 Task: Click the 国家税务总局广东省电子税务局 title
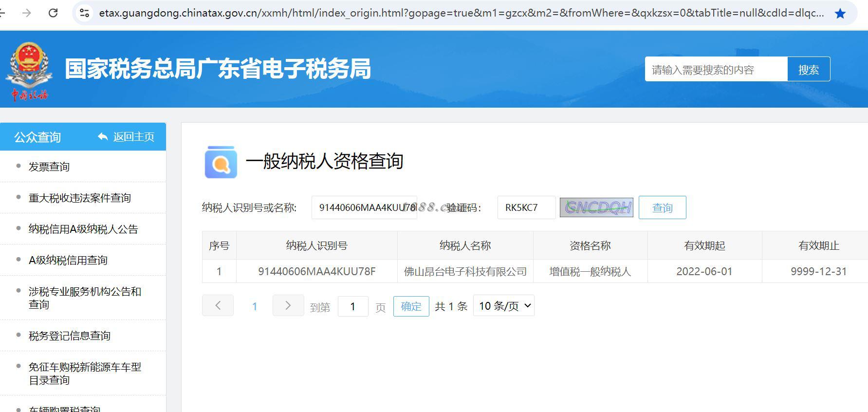coord(218,69)
